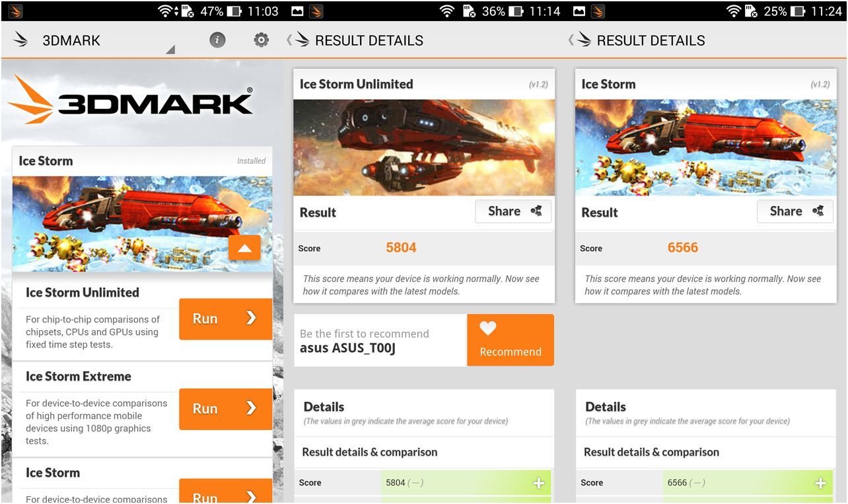Image resolution: width=848 pixels, height=504 pixels.
Task: Expand score 6566 row with plus
Action: pos(820,483)
